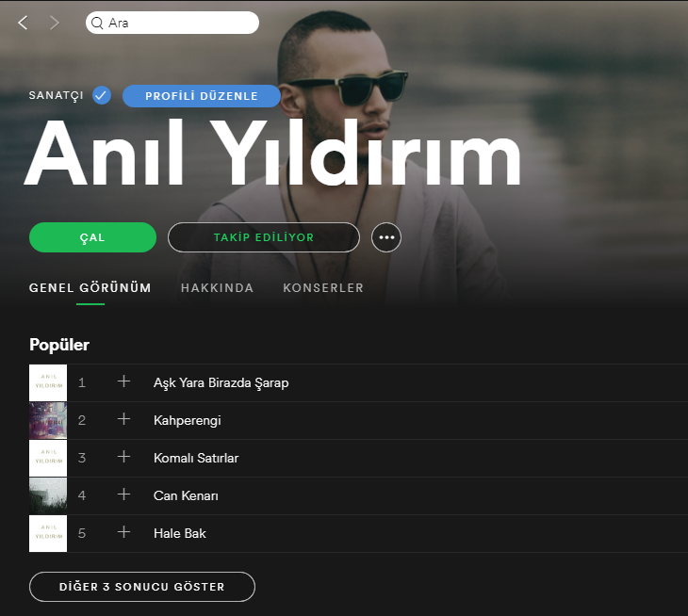Add Kahperengi to library via plus
Image resolution: width=688 pixels, height=616 pixels.
pos(123,419)
